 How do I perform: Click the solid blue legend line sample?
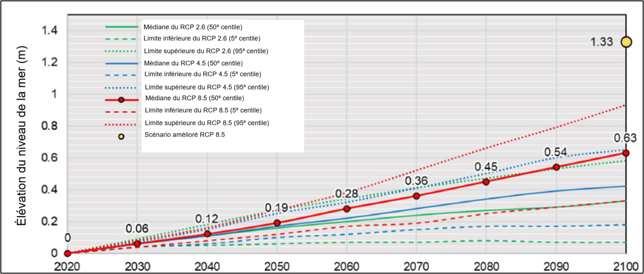click(121, 63)
